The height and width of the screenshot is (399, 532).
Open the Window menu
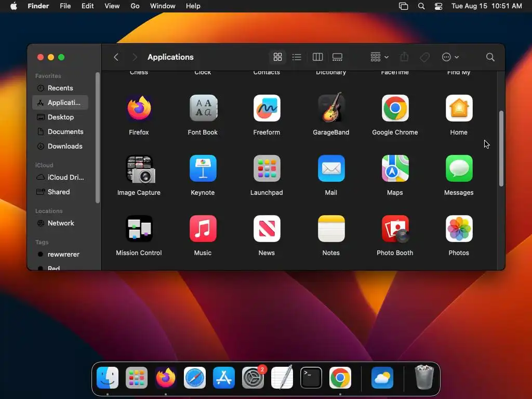[x=163, y=6]
